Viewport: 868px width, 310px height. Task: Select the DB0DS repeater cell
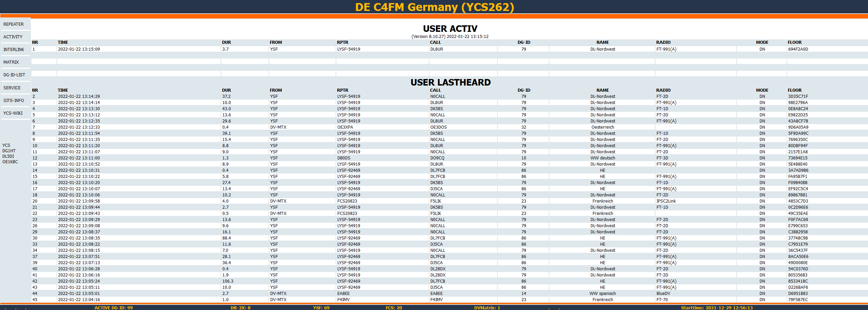pyautogui.click(x=344, y=158)
